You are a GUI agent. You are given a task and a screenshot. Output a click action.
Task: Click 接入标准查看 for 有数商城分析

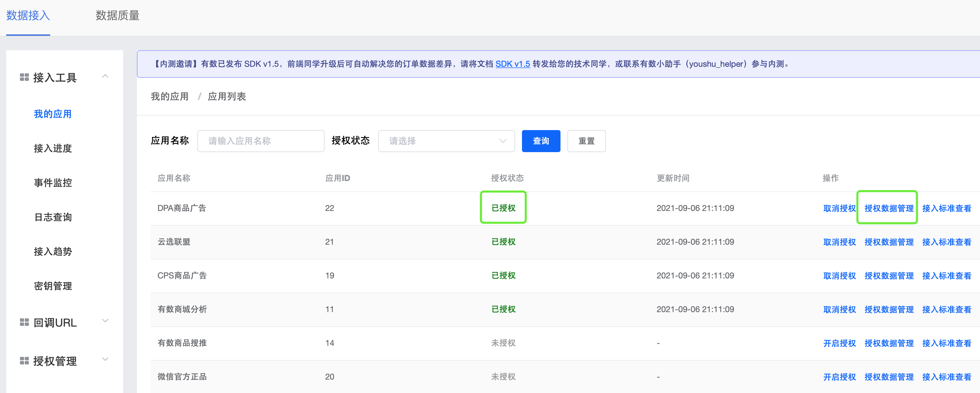(947, 309)
